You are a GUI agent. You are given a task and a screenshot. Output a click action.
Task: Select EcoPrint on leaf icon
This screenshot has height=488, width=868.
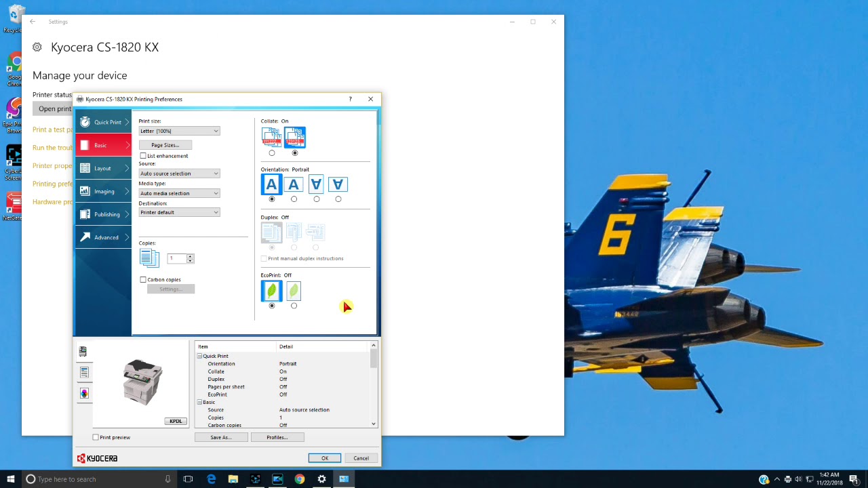[294, 291]
